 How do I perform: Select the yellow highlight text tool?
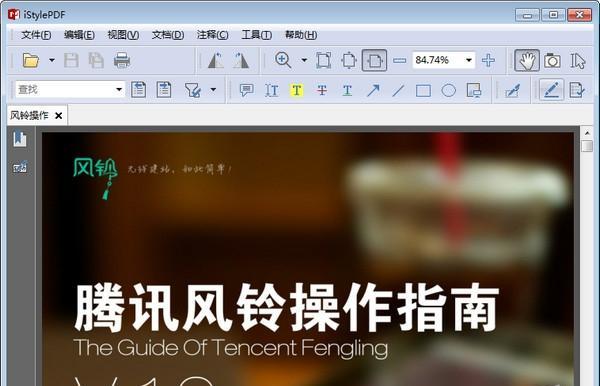(297, 90)
